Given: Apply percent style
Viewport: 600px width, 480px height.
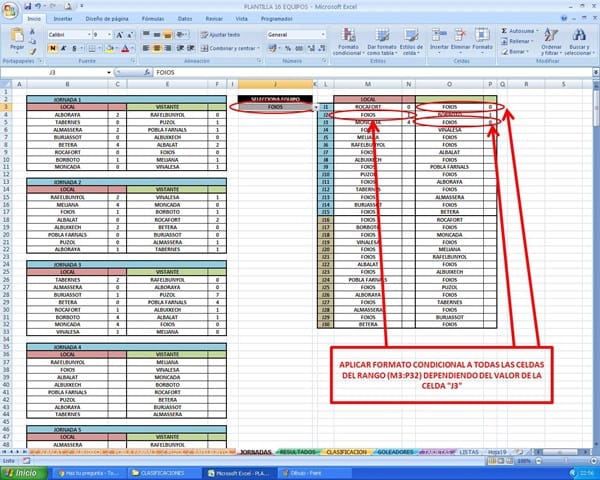Looking at the screenshot, I should pos(288,48).
